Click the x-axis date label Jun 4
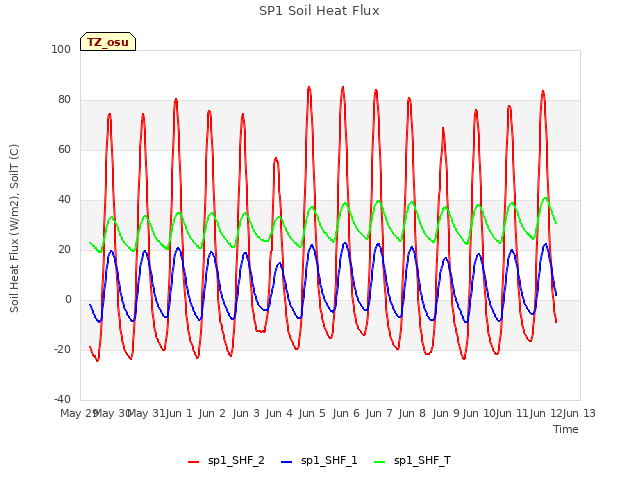The width and height of the screenshot is (640, 480). pos(279,413)
